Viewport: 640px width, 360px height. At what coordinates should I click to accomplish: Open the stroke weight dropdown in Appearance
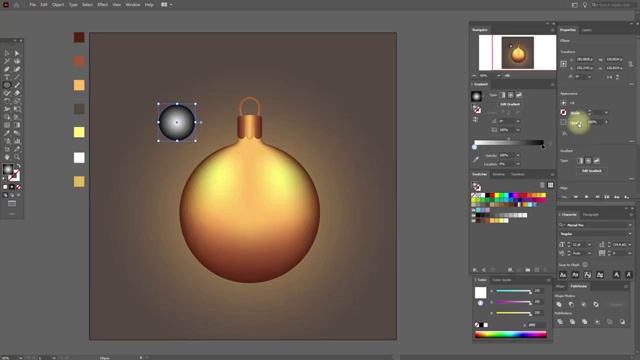pyautogui.click(x=606, y=113)
